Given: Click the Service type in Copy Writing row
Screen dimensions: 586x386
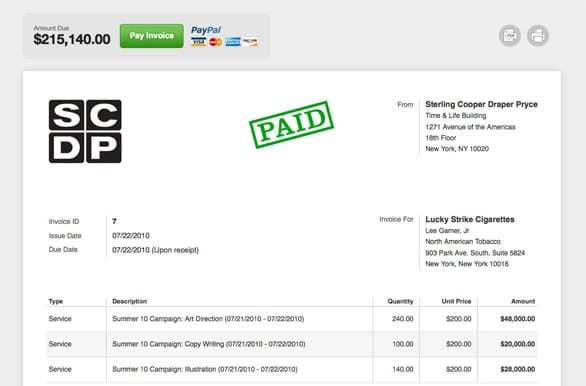Looking at the screenshot, I should pyautogui.click(x=60, y=344).
